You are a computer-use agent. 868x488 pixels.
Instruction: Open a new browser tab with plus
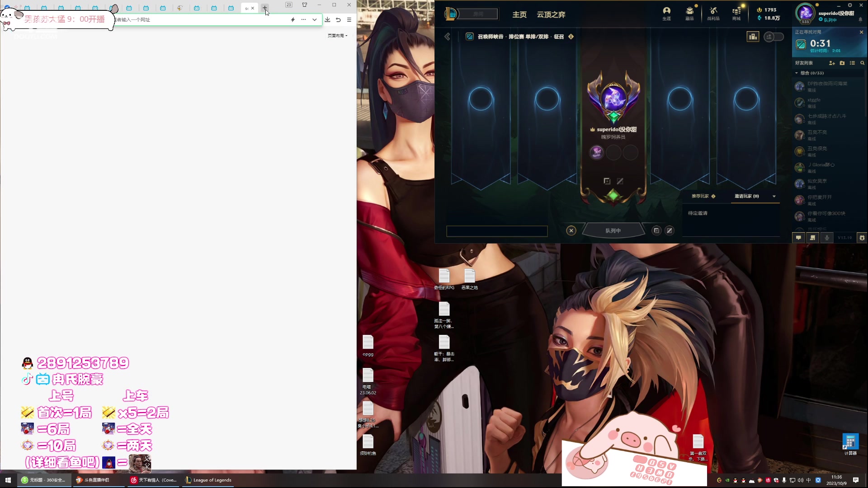click(264, 8)
